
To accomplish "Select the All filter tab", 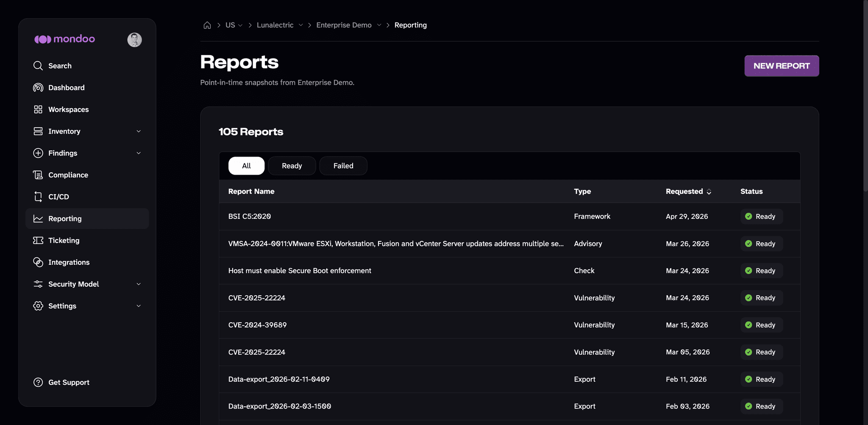I will coord(246,166).
